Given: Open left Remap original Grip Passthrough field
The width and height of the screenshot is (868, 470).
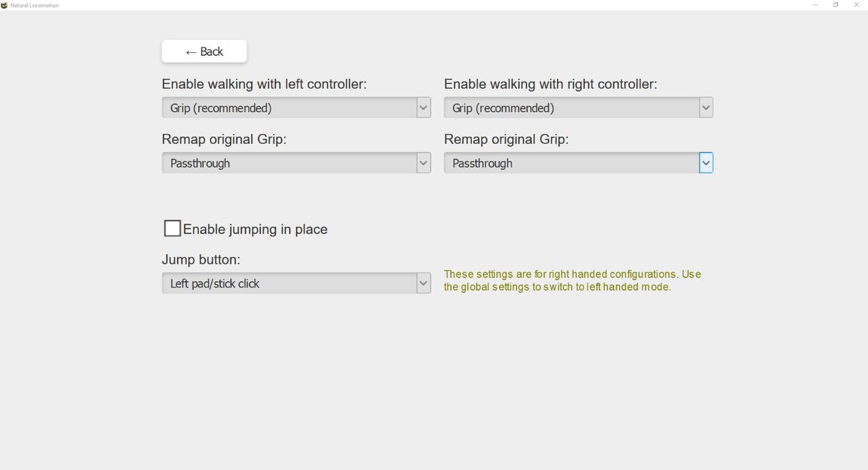Looking at the screenshot, I should (x=296, y=163).
